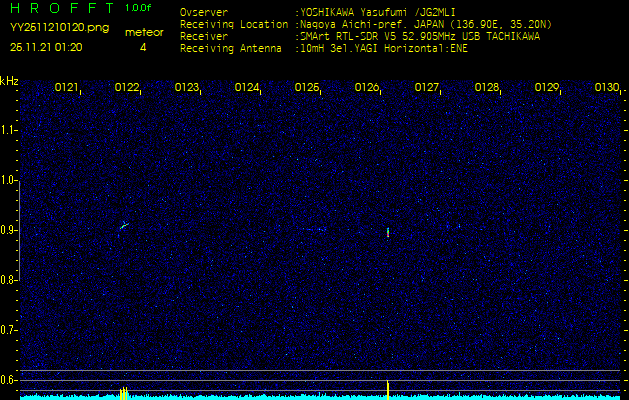Select the meteor echo near 0122
The image size is (629, 400).
click(124, 226)
